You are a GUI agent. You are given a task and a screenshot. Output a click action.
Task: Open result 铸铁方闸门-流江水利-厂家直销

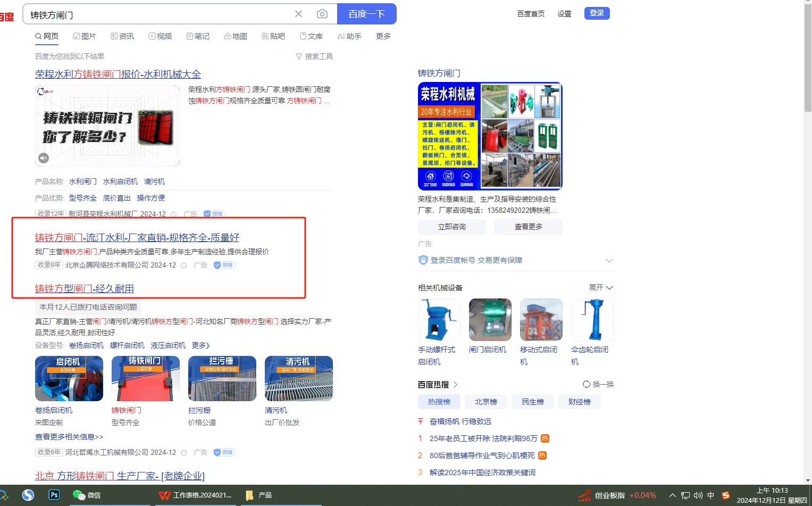tap(137, 237)
